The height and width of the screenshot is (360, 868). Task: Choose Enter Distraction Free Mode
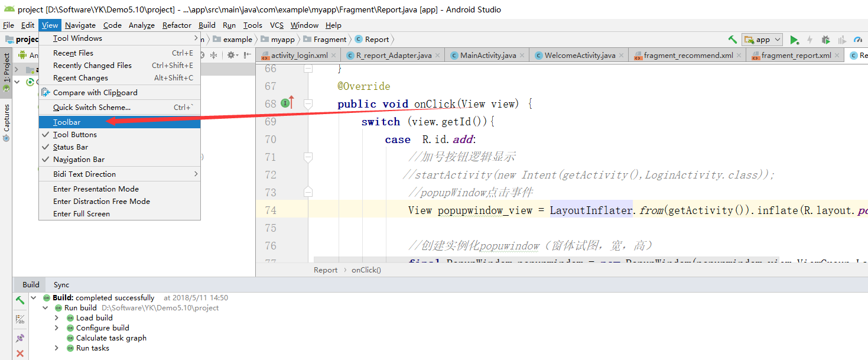coord(119,201)
